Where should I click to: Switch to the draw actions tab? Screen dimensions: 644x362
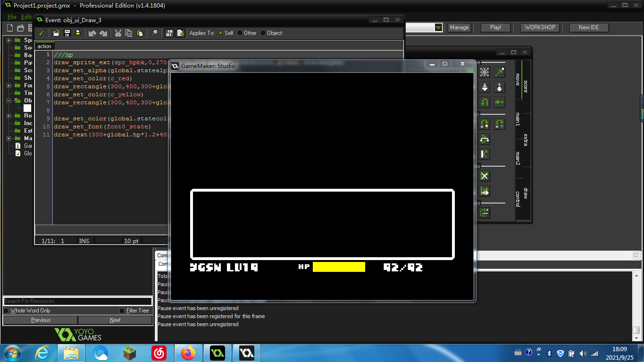(x=525, y=194)
